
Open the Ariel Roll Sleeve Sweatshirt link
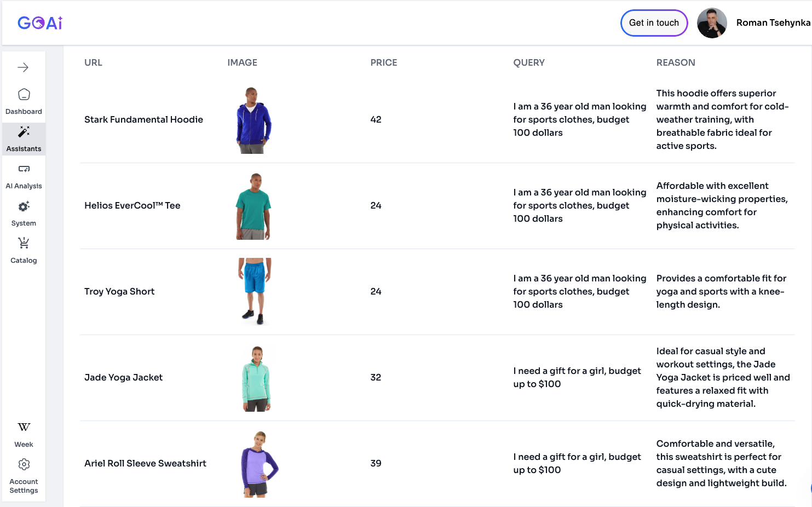145,463
